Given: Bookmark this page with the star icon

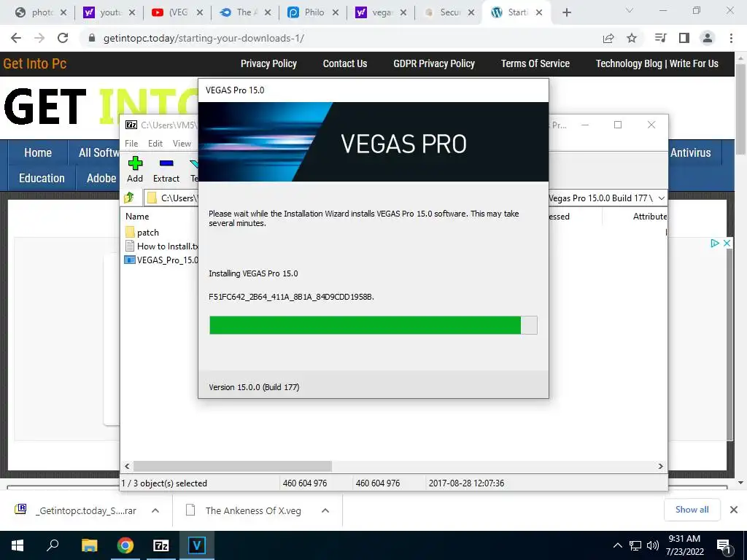Looking at the screenshot, I should 632,38.
